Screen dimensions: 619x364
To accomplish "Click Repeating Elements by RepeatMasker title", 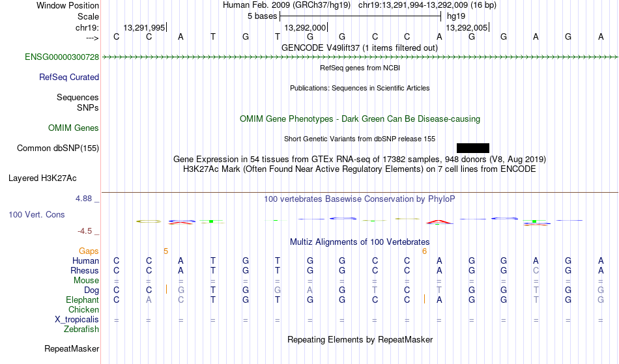I will pos(360,340).
